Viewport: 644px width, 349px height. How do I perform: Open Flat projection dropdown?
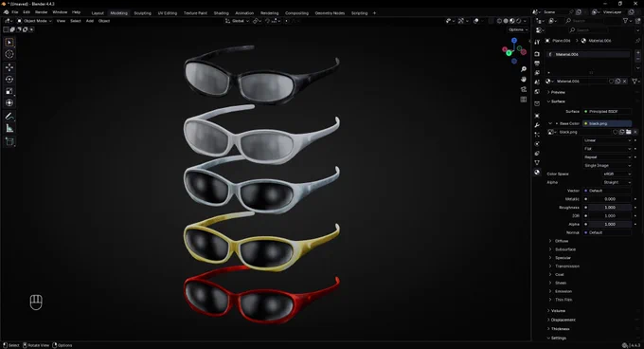607,149
